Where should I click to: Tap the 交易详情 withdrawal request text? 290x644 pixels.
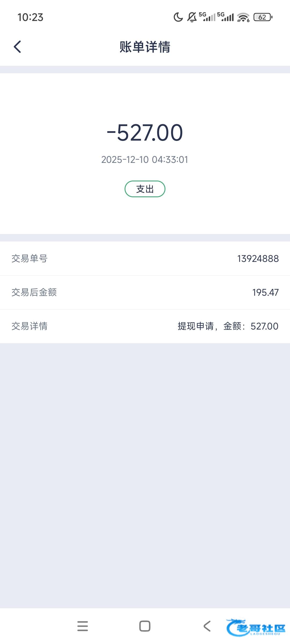pos(228,326)
